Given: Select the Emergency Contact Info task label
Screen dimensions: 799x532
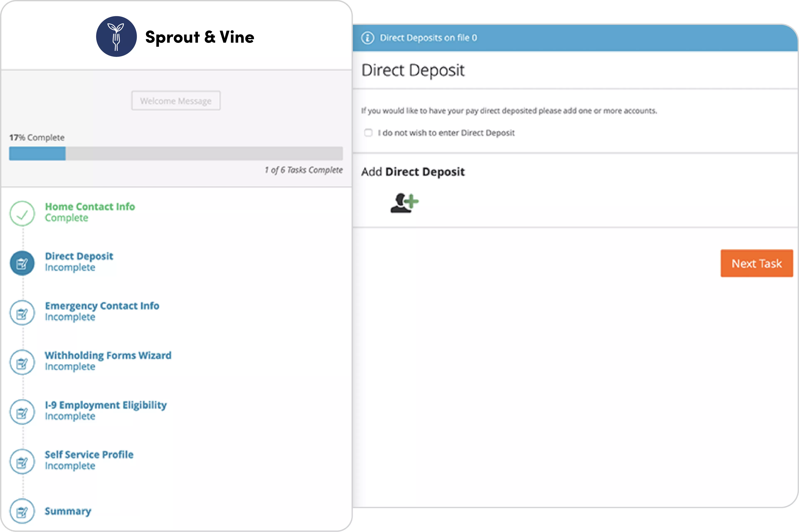Looking at the screenshot, I should coord(102,306).
